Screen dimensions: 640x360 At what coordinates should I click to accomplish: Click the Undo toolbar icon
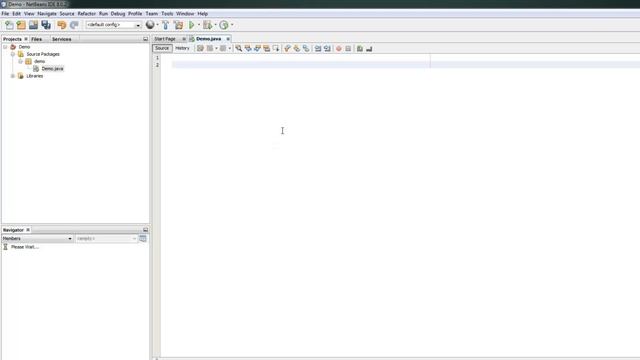tap(62, 25)
